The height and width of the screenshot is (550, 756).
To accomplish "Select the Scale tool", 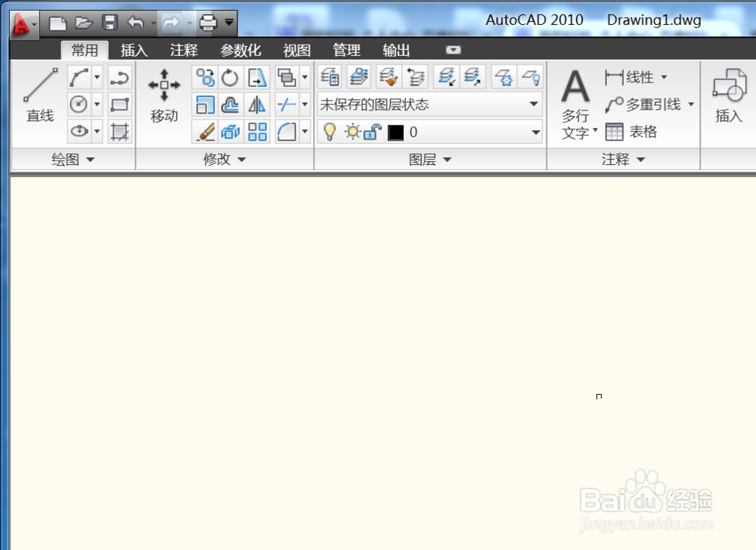I will coord(206,104).
